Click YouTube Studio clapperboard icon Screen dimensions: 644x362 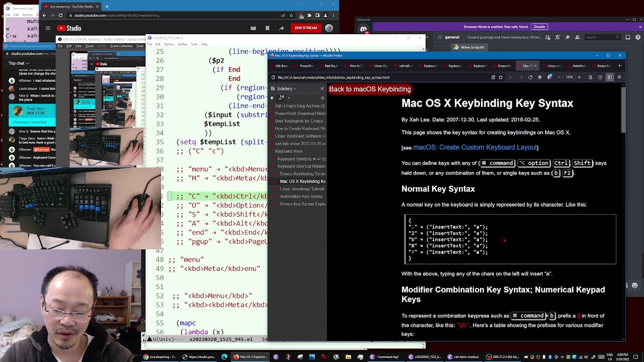pyautogui.click(x=254, y=28)
